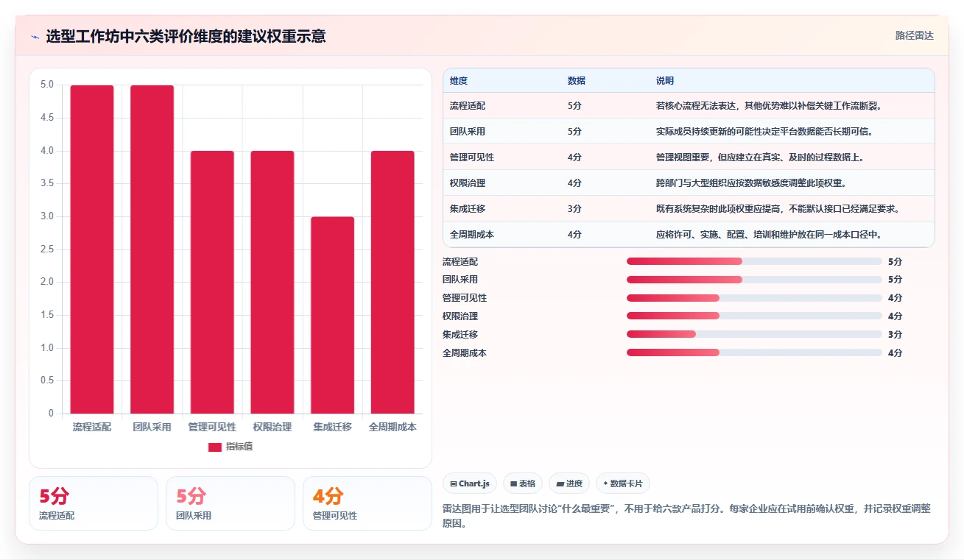The width and height of the screenshot is (964, 560).
Task: Click the Chart.js chip
Action: point(470,483)
